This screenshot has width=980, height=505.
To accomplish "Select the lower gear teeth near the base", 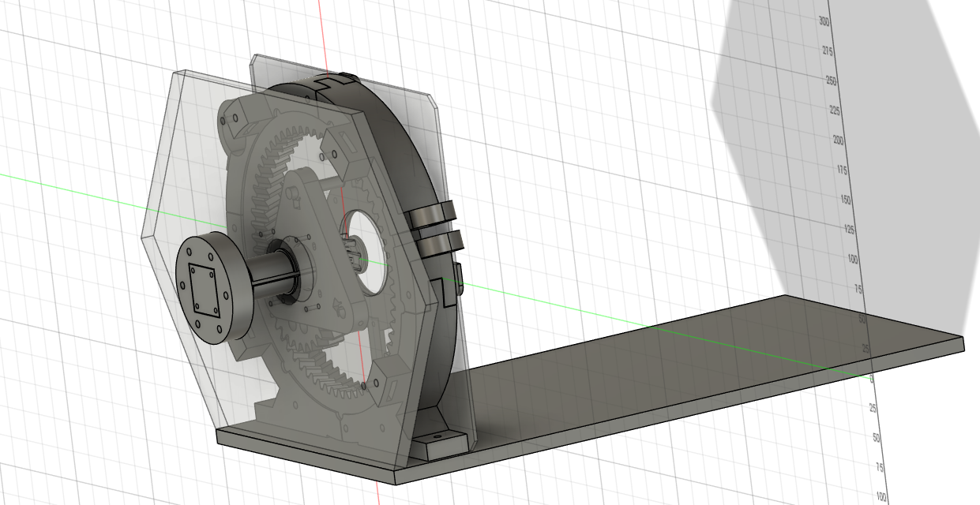I will [x=340, y=371].
